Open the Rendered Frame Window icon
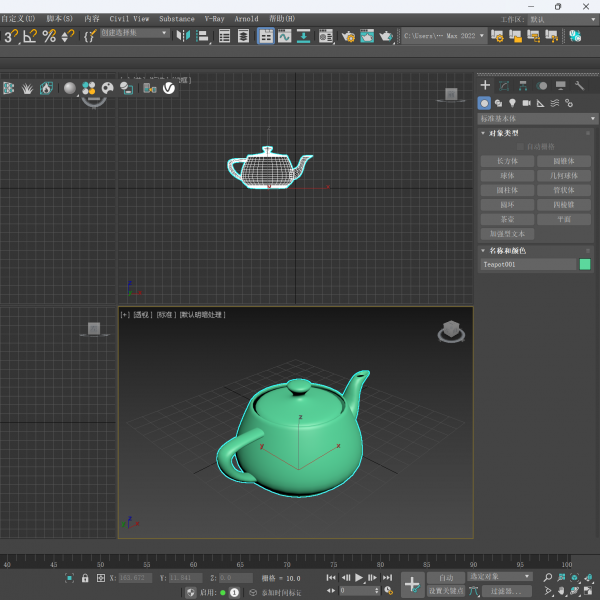The height and width of the screenshot is (600, 600). pyautogui.click(x=367, y=36)
